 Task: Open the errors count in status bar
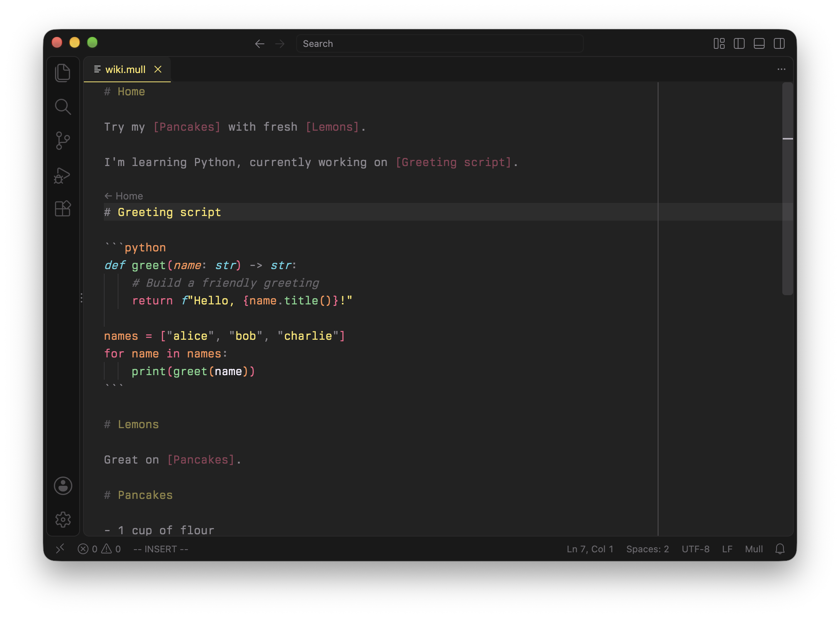pos(87,549)
